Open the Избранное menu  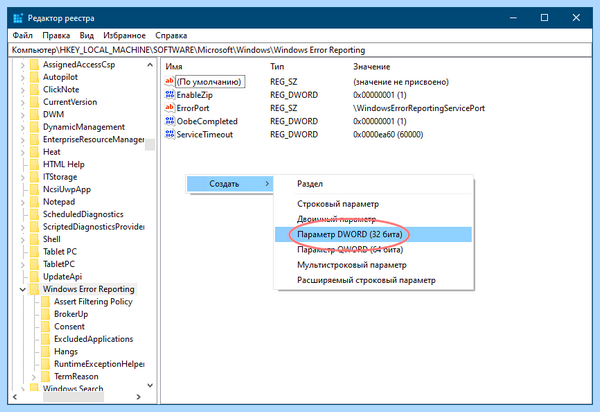tap(124, 36)
